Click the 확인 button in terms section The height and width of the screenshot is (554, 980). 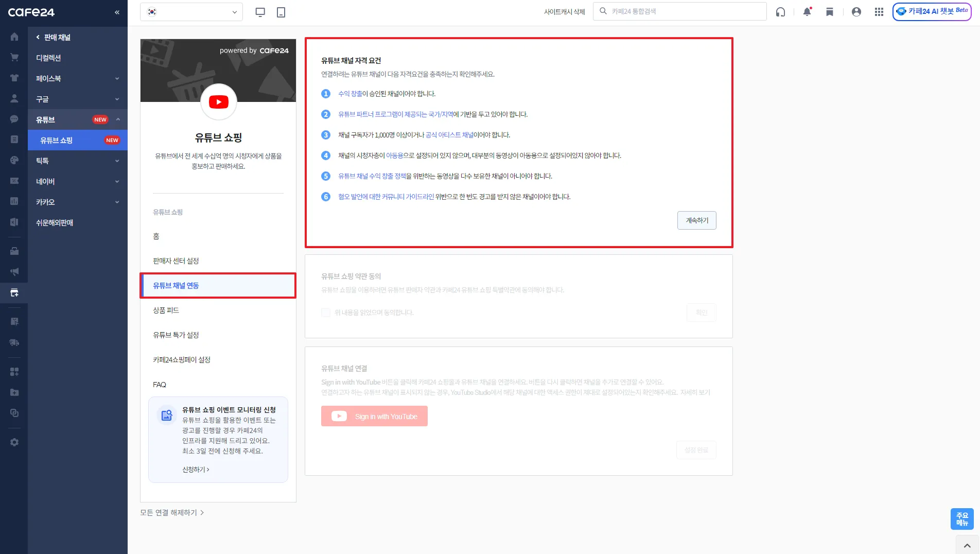click(x=702, y=313)
